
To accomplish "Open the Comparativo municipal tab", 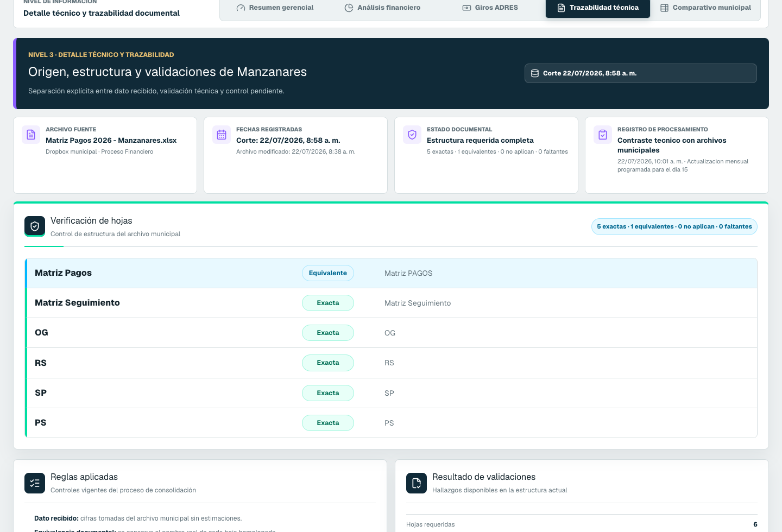I will [705, 8].
